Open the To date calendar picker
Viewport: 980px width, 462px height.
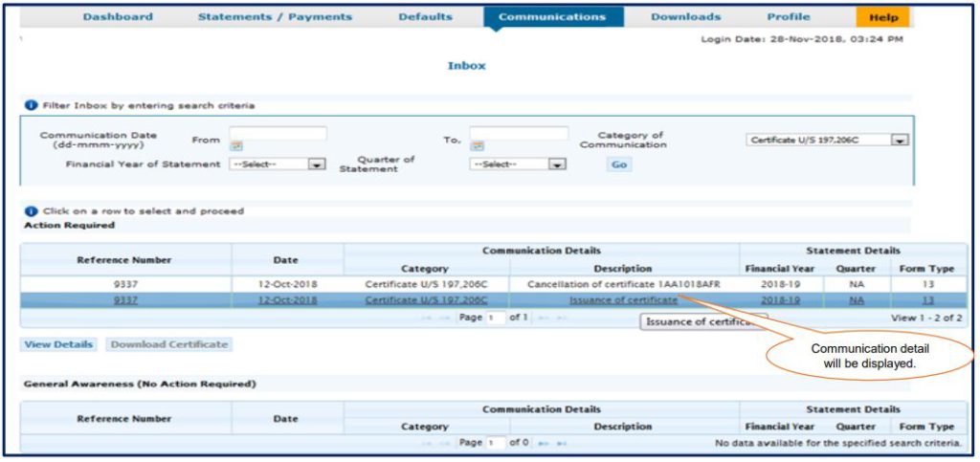(476, 146)
